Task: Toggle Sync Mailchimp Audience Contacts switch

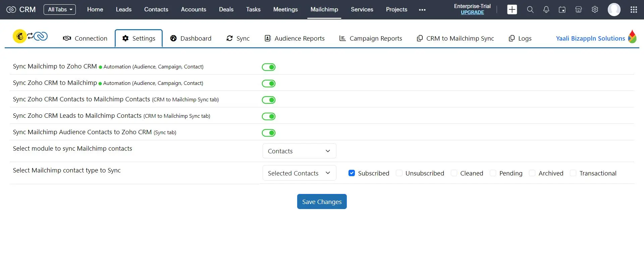Action: point(269,133)
